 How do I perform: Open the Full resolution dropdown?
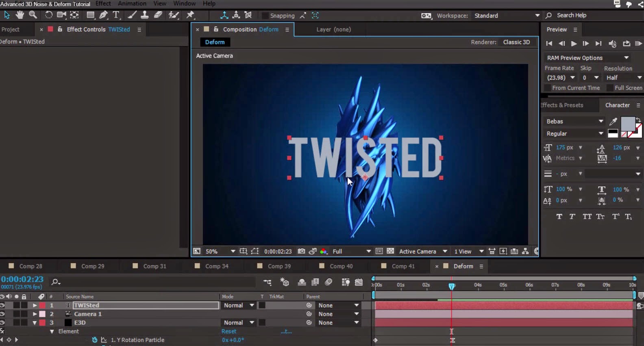(351, 251)
